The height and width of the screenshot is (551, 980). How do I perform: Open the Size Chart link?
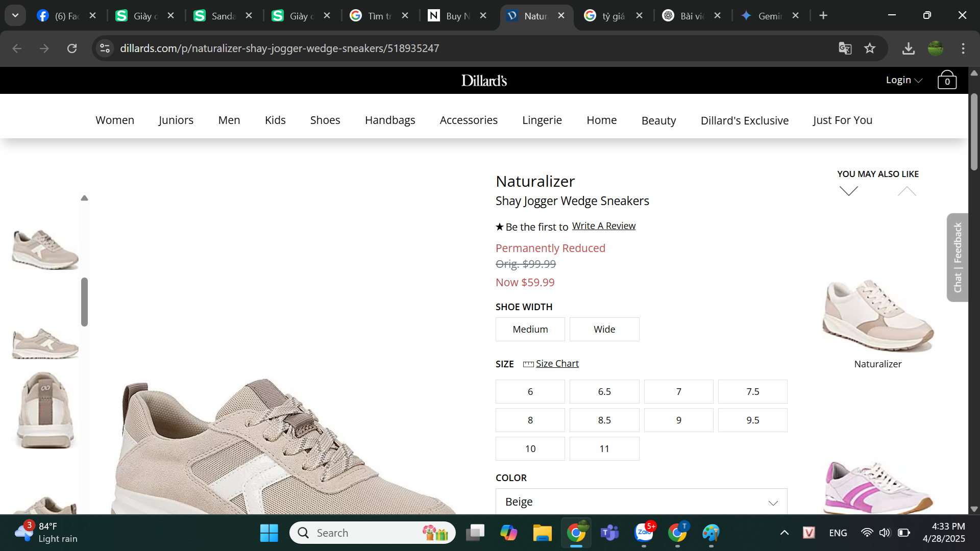click(x=557, y=364)
